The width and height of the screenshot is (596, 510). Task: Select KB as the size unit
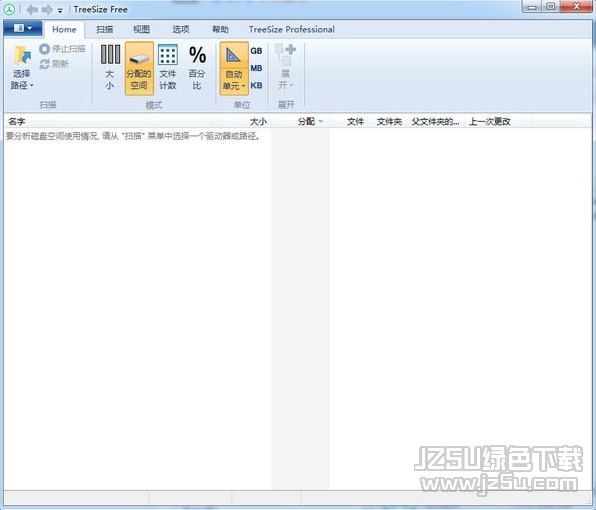[256, 86]
